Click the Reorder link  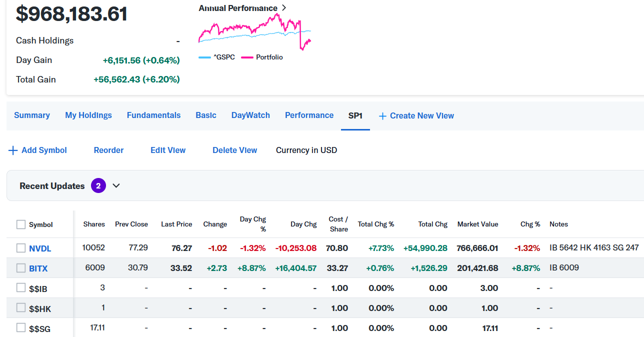coord(108,150)
